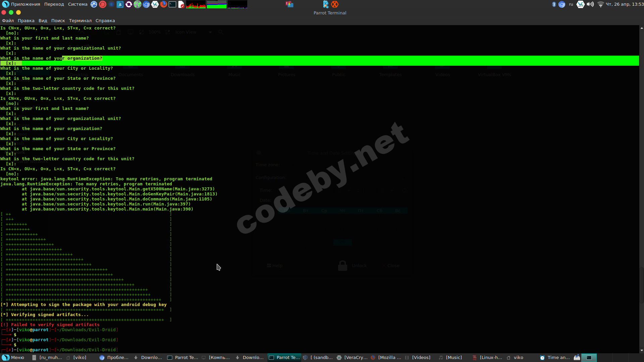Click the panel clock showing 13:53
Screen dimensions: 644x362
(625, 4)
